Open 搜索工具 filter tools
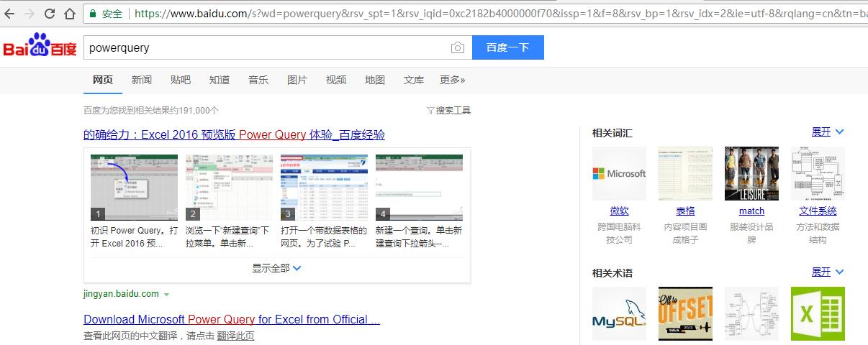 pos(449,111)
